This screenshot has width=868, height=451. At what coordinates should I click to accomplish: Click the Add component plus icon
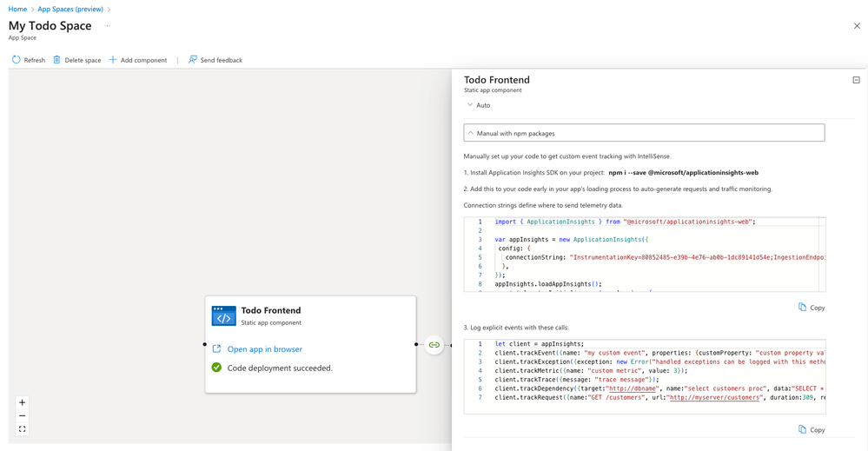[113, 60]
